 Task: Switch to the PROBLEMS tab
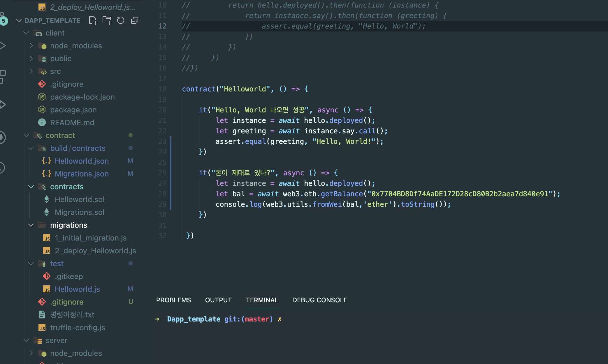pyautogui.click(x=173, y=300)
